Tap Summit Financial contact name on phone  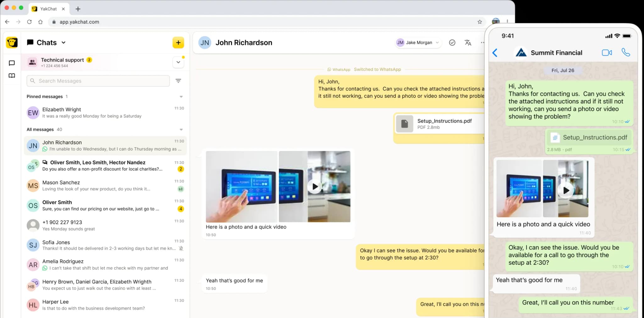point(556,53)
